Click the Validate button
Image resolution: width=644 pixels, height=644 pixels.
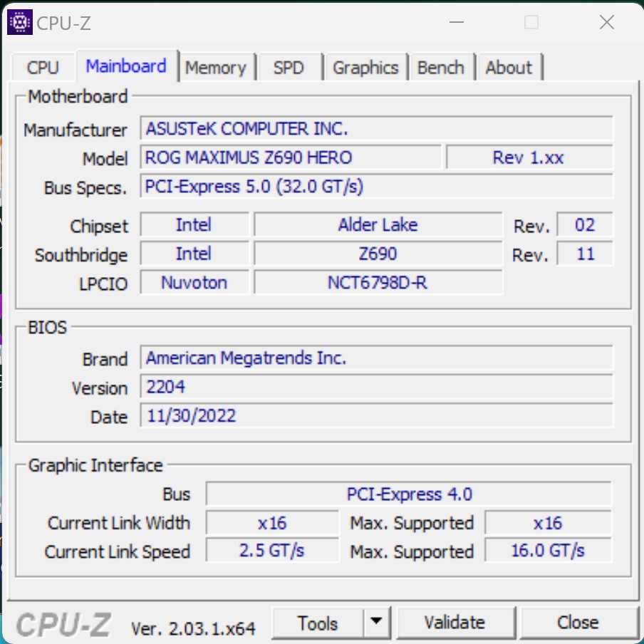point(455,623)
